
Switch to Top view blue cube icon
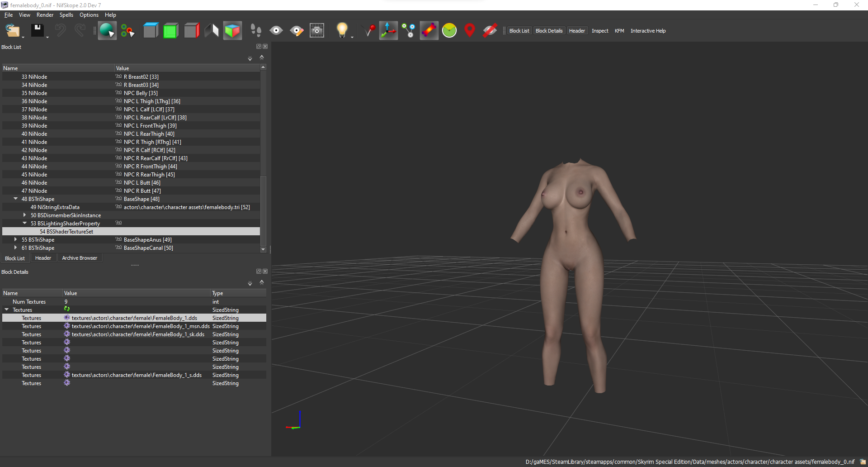pyautogui.click(x=151, y=31)
